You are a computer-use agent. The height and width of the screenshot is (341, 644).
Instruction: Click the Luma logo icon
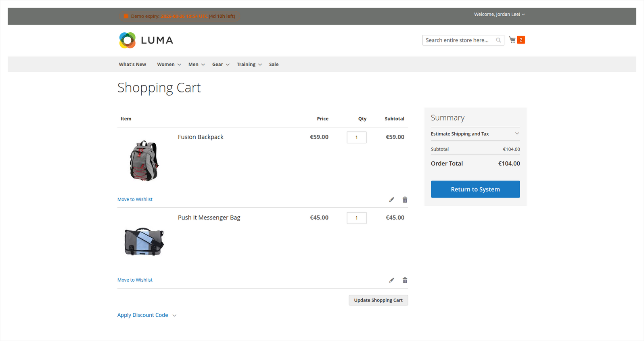(127, 40)
